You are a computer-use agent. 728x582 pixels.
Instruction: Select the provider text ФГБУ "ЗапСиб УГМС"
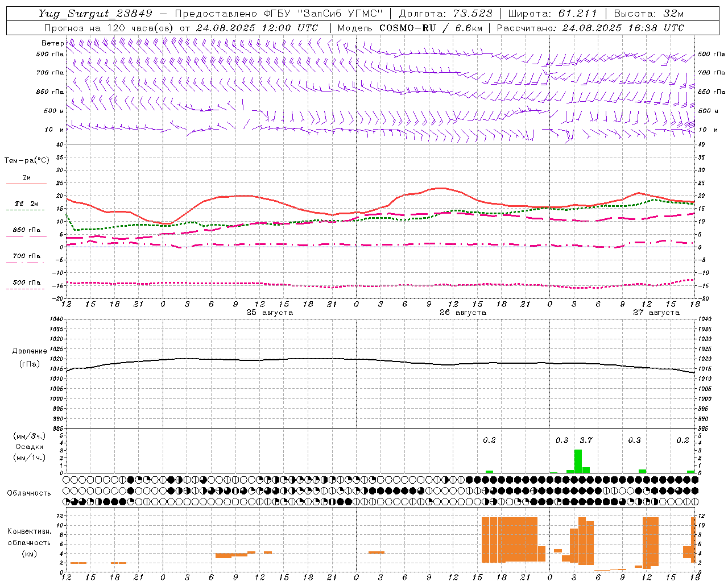click(x=324, y=14)
